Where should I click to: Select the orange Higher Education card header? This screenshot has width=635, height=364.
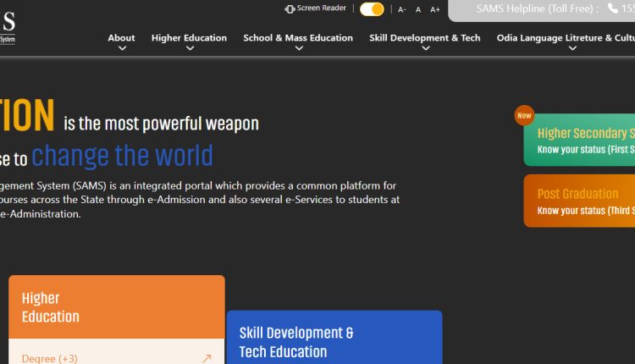coord(117,307)
